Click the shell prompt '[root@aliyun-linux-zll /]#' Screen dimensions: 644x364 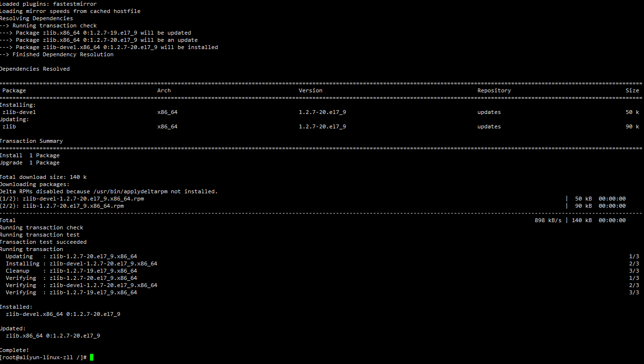pyautogui.click(x=43, y=357)
